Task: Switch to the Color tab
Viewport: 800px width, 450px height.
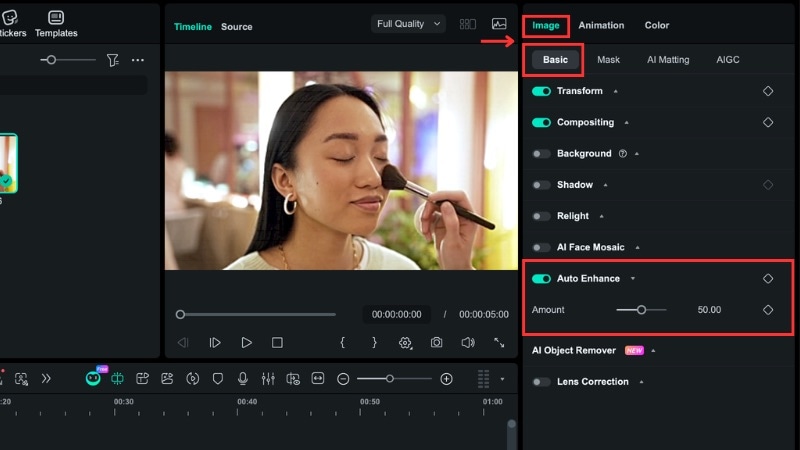Action: pyautogui.click(x=657, y=26)
